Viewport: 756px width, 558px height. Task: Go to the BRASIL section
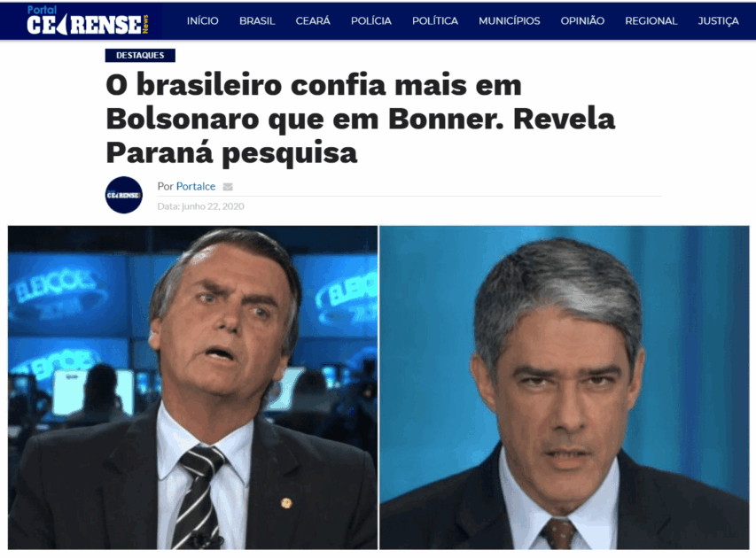point(257,20)
